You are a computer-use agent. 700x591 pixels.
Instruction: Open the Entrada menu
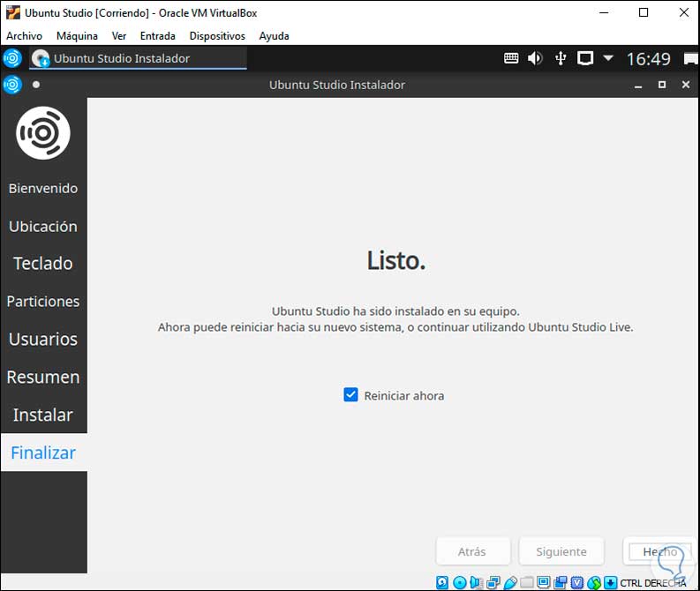[158, 35]
